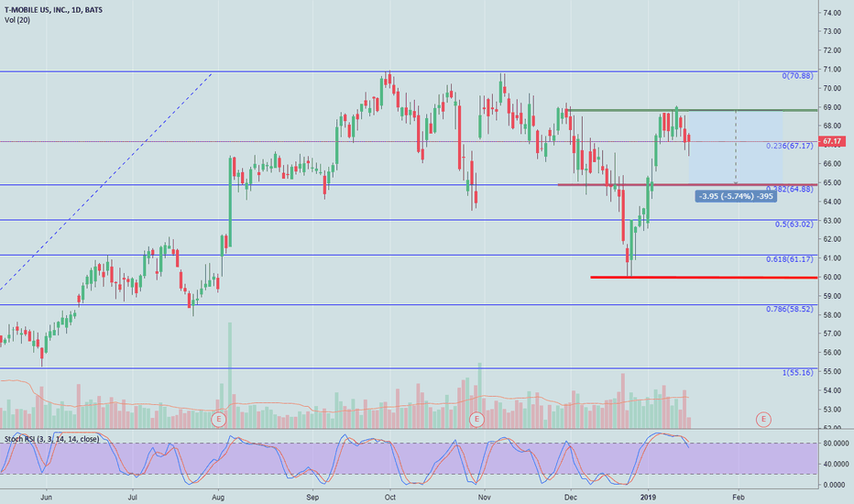854x504 pixels.
Task: Click the 57.00 price axis label
Action: (832, 334)
